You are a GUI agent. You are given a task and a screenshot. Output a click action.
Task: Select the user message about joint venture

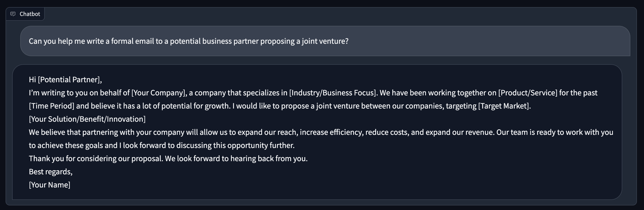tap(325, 41)
